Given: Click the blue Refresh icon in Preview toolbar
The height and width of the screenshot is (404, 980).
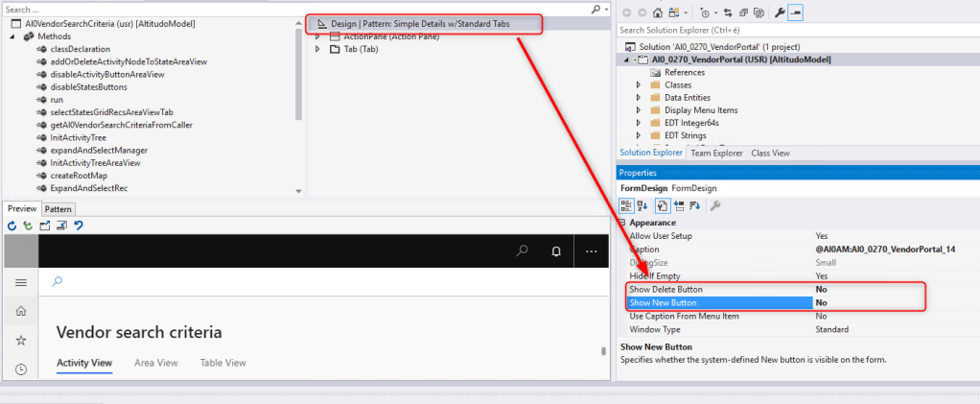Looking at the screenshot, I should tap(12, 226).
